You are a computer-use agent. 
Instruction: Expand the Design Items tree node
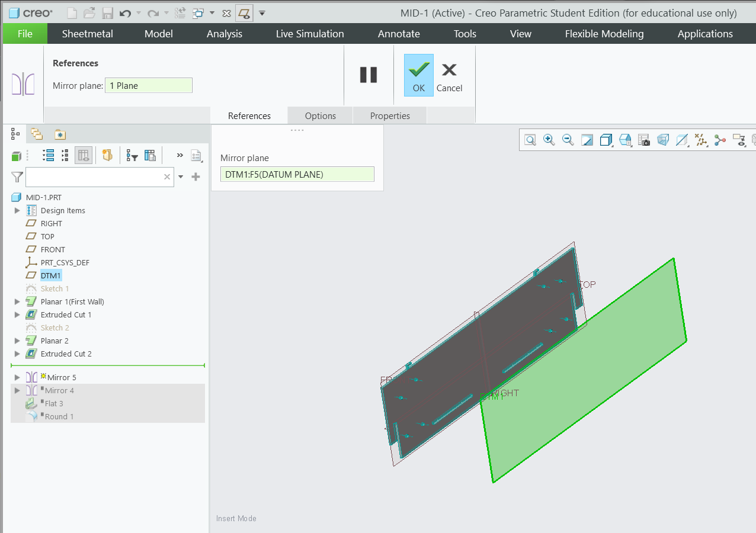click(17, 210)
